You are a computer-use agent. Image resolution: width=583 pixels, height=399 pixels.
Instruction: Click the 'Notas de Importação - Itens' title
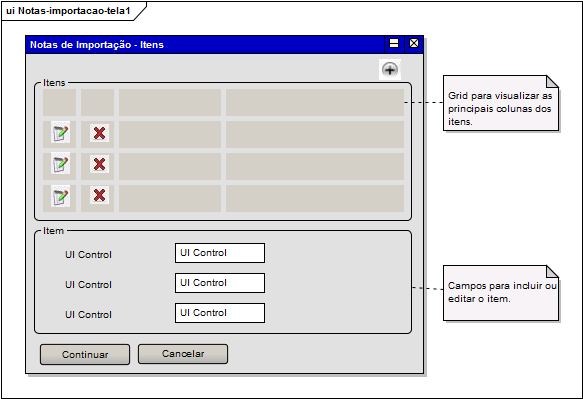pyautogui.click(x=97, y=45)
